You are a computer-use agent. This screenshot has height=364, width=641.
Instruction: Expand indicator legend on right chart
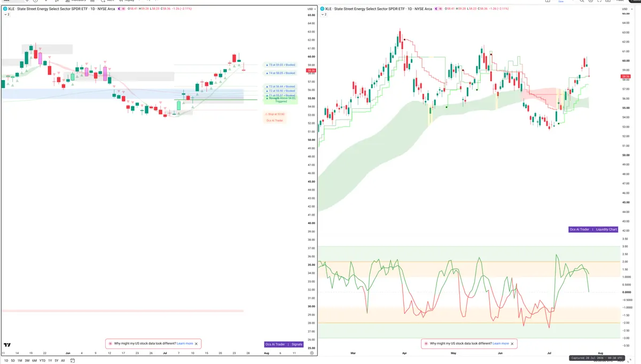(x=323, y=14)
